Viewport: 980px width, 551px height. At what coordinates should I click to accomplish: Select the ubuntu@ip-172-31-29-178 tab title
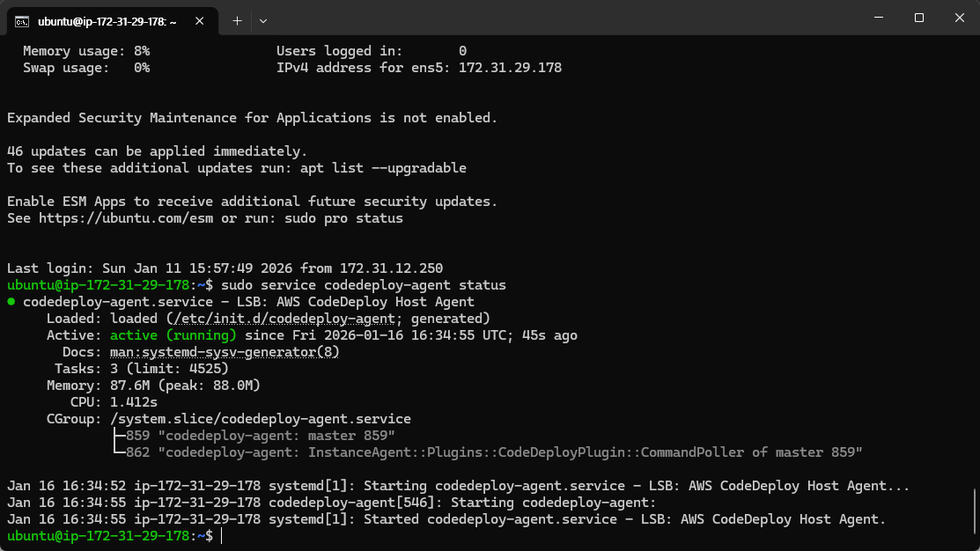[x=107, y=19]
